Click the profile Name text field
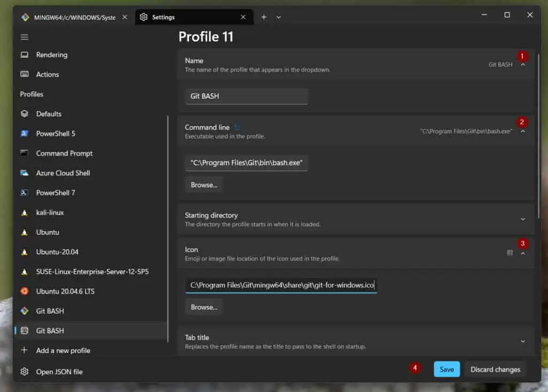Image resolution: width=548 pixels, height=392 pixels. click(x=246, y=96)
